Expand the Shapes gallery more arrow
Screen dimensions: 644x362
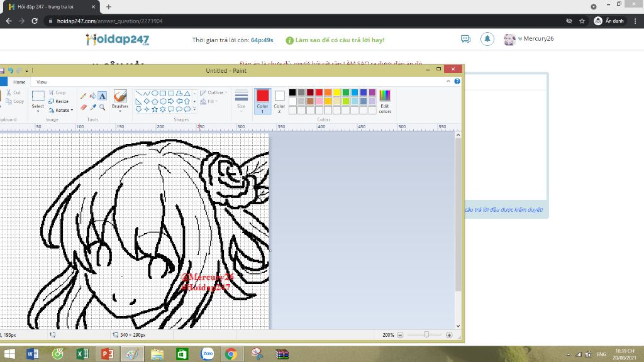[195, 109]
